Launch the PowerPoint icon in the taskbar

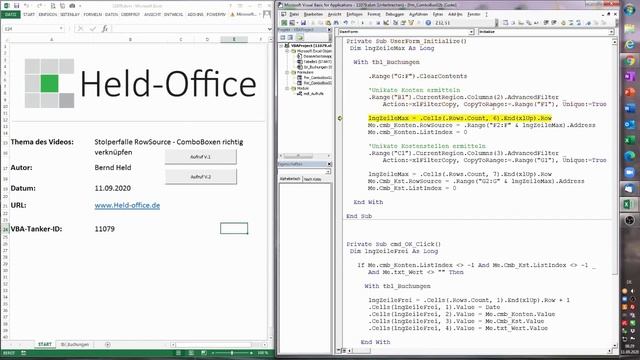[630, 93]
